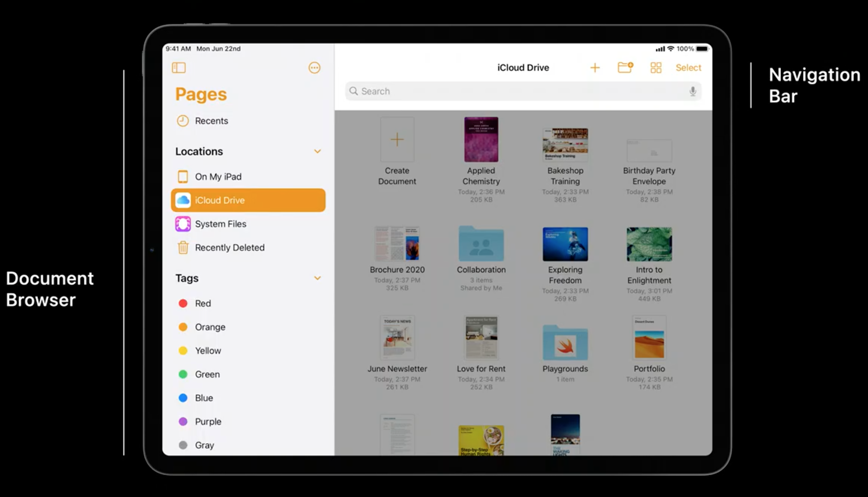Open the Collaboration shared folder
This screenshot has width=868, height=497.
click(x=481, y=244)
